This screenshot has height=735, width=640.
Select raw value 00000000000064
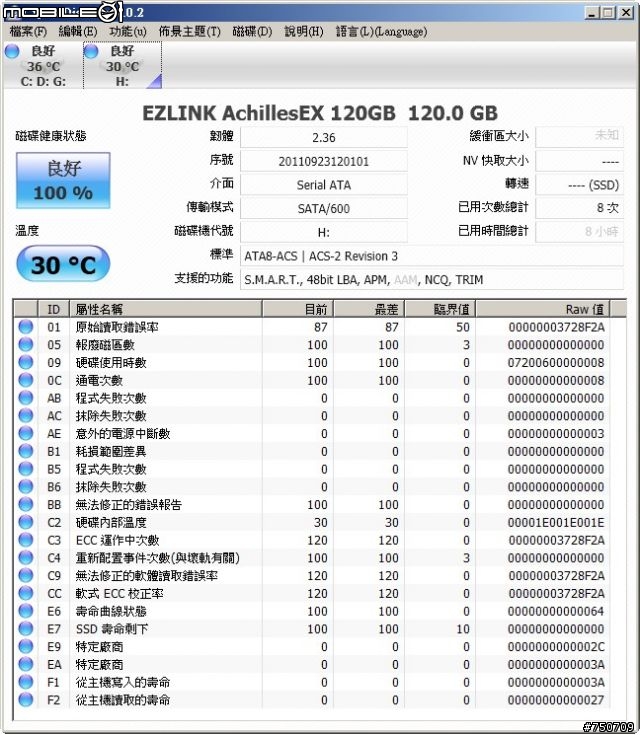[556, 611]
